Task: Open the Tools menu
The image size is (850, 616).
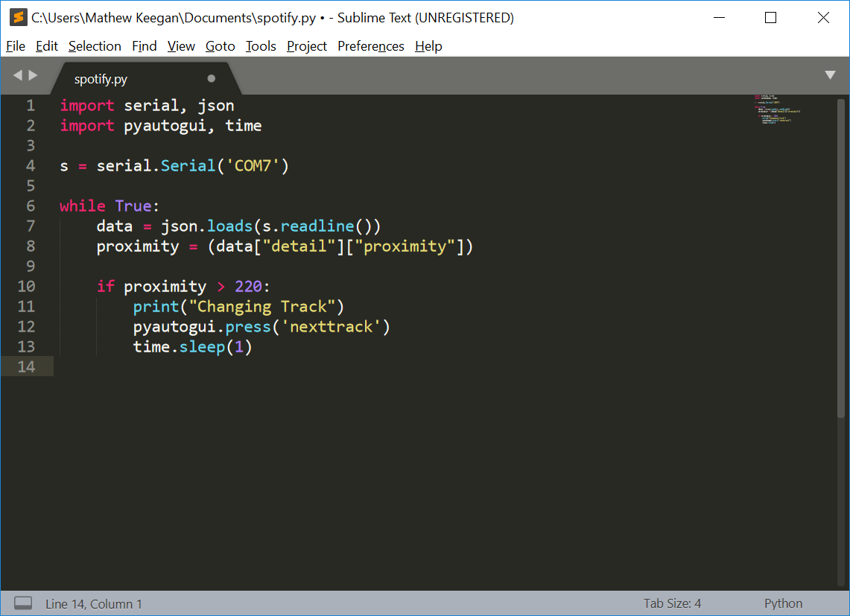Action: [x=261, y=46]
